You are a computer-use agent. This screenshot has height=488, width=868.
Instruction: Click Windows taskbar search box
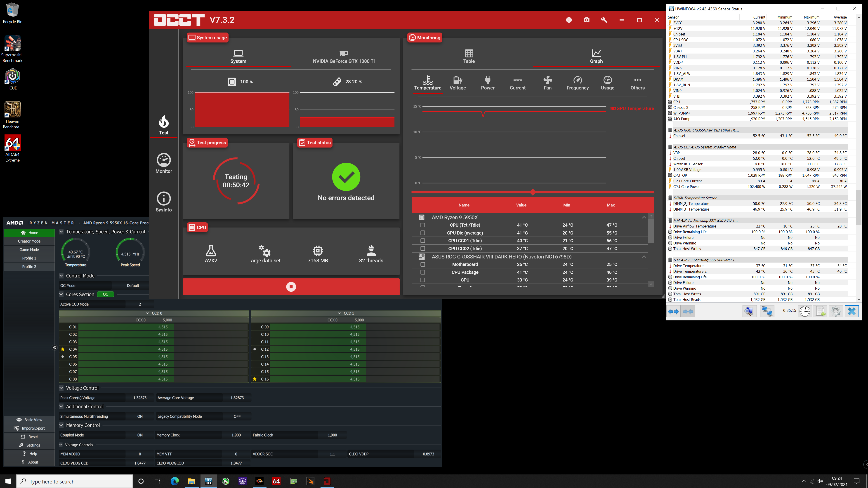tap(74, 481)
